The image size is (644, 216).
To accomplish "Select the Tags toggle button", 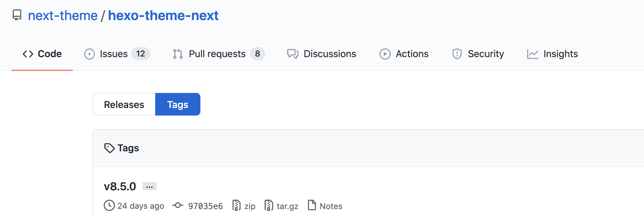I will 177,105.
